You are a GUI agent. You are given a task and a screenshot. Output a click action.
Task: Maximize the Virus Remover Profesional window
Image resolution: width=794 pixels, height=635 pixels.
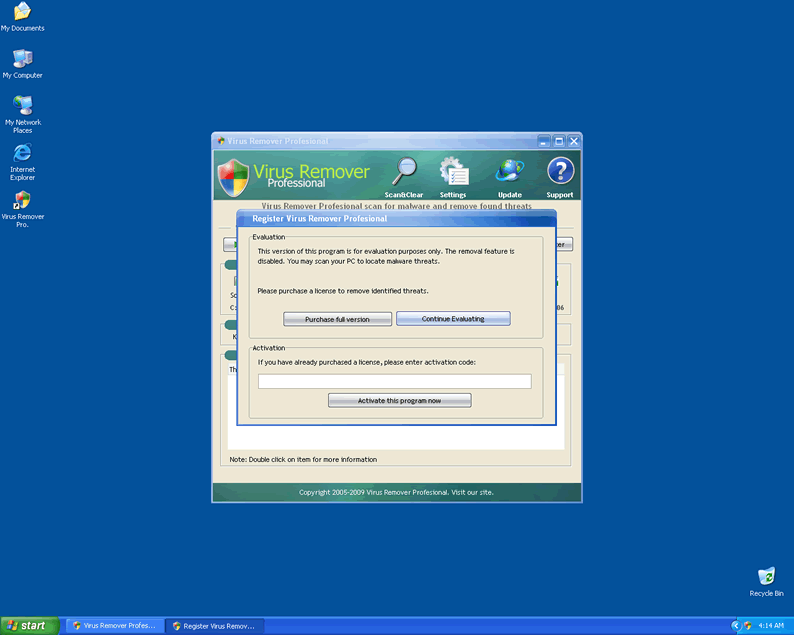(x=559, y=141)
